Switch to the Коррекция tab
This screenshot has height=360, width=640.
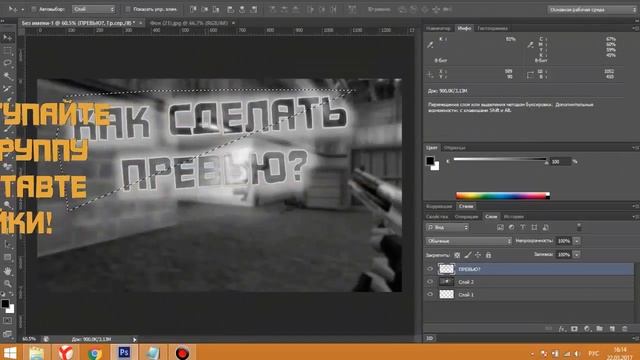tap(439, 206)
